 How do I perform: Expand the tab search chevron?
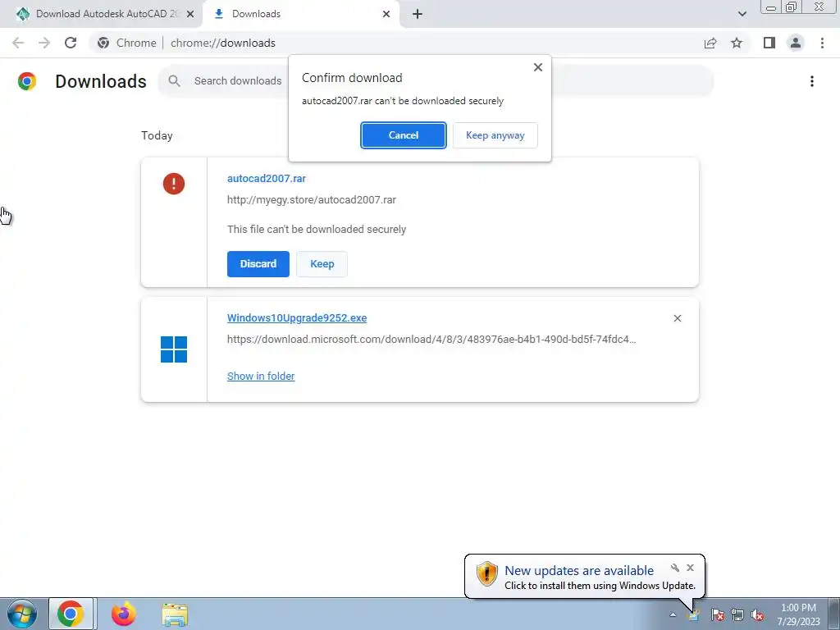click(x=742, y=14)
